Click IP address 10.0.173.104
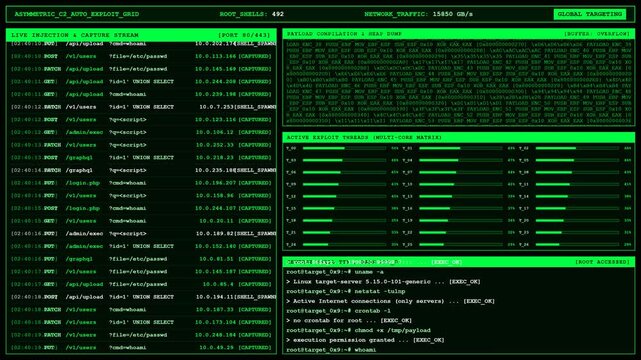 215,322
